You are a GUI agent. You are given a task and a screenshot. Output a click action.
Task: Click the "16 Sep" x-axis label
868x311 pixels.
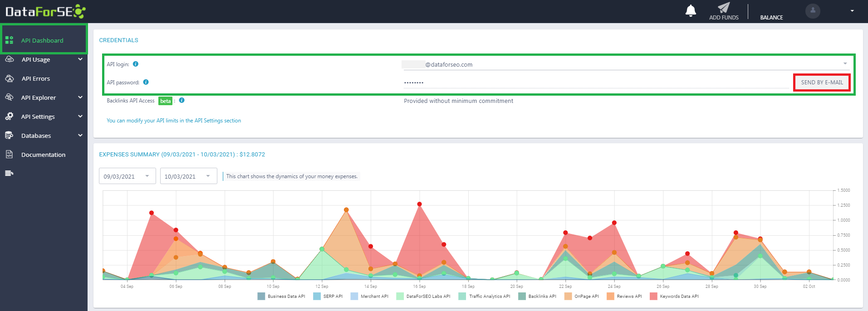(x=419, y=287)
